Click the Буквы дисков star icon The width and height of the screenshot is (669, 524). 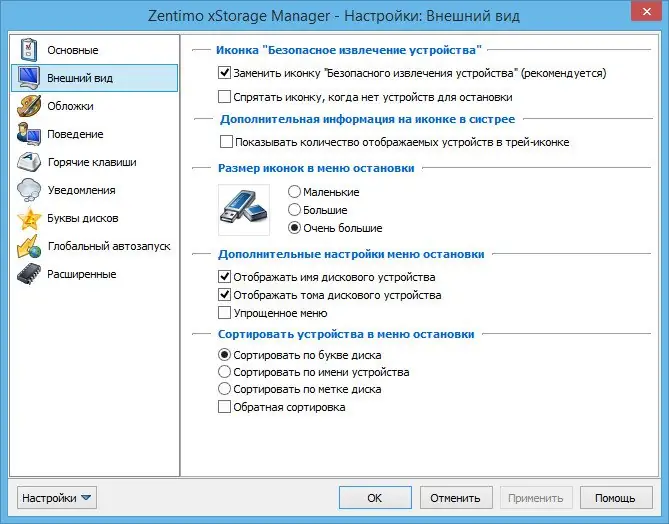[x=28, y=218]
